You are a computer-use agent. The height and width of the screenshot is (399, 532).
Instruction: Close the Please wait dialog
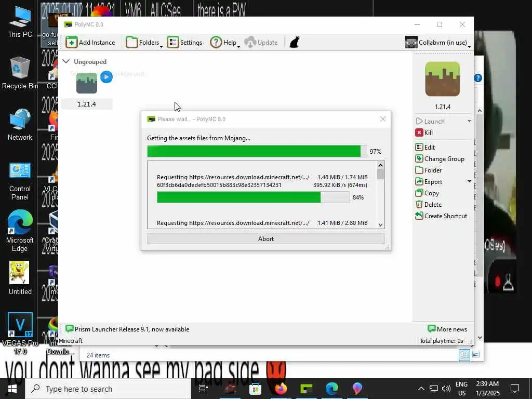383,119
